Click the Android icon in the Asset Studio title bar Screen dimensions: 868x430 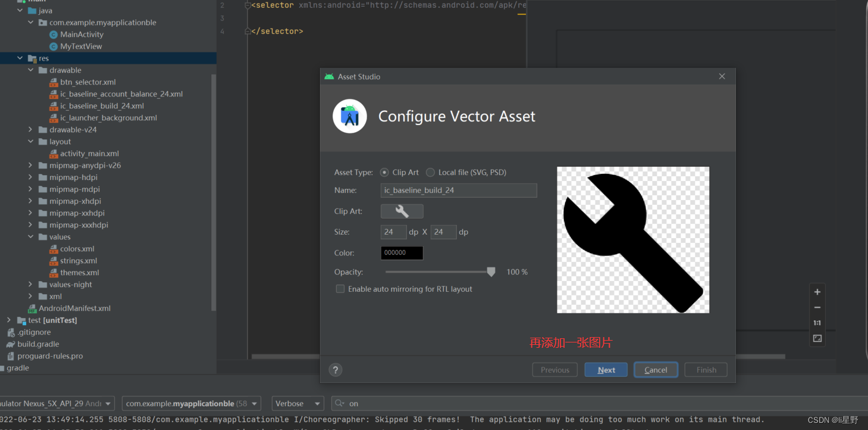click(329, 76)
